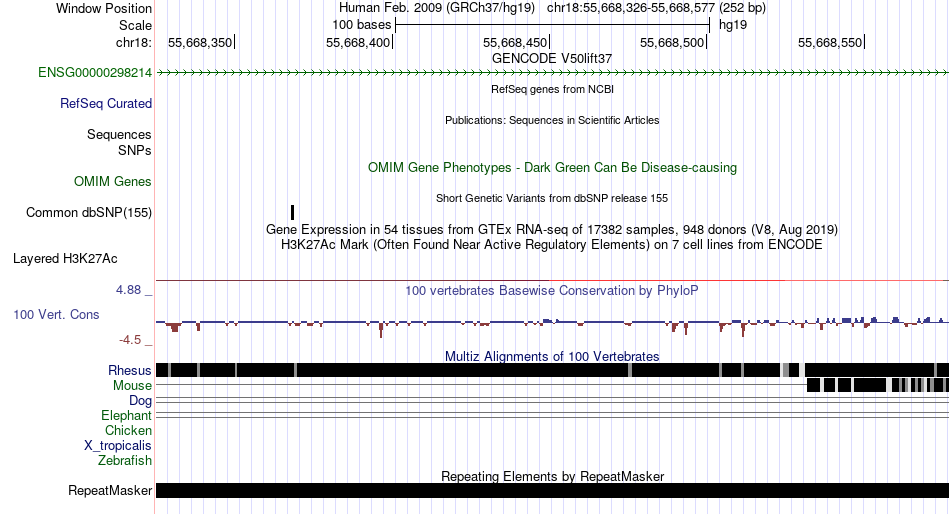The image size is (950, 514).
Task: Select the Zebrafish alignment row label
Action: tap(124, 461)
